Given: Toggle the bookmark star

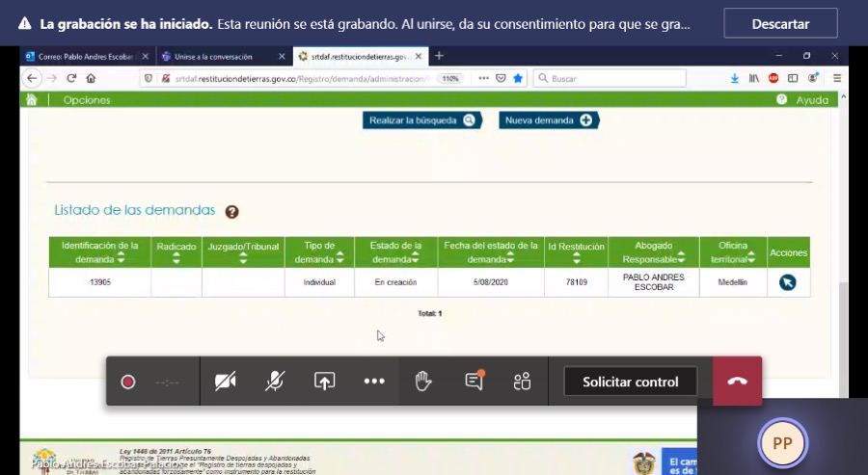Looking at the screenshot, I should [x=518, y=78].
